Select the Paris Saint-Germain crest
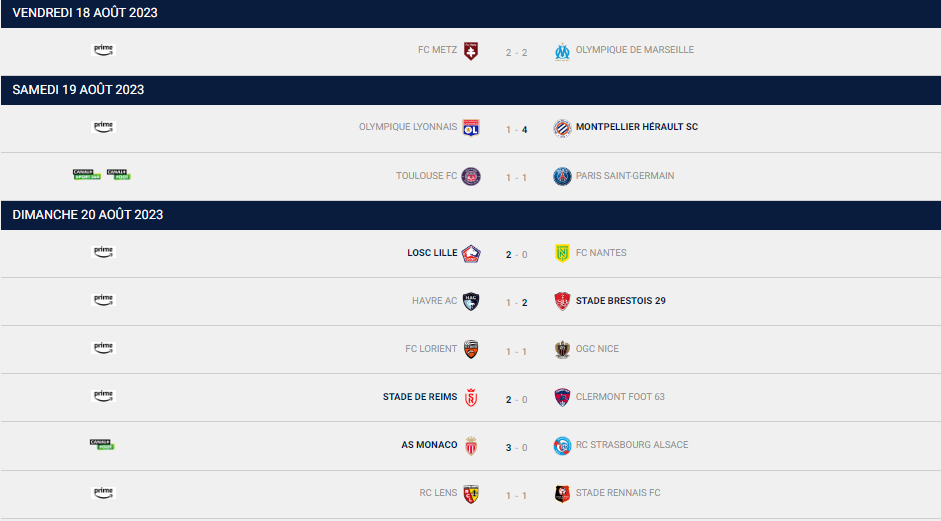 click(562, 176)
